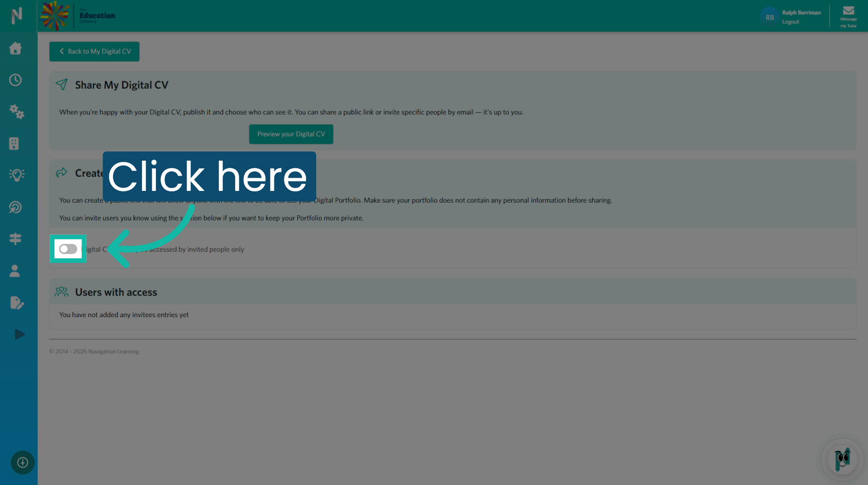The width and height of the screenshot is (868, 485).
Task: Click the Logout link
Action: [790, 22]
